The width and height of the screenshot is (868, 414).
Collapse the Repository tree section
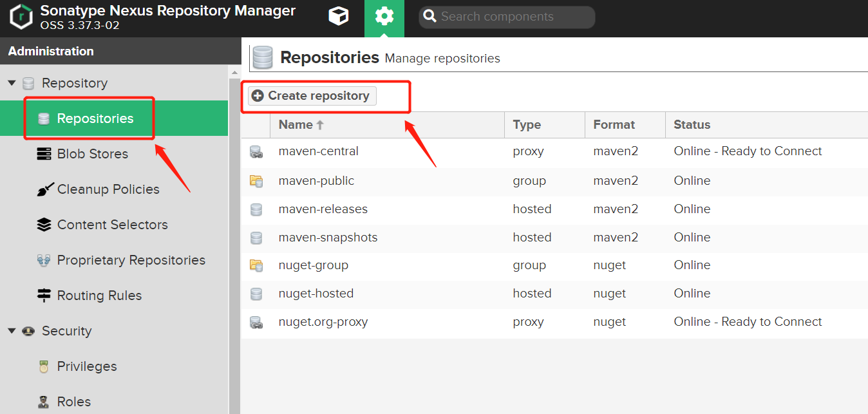[12, 83]
